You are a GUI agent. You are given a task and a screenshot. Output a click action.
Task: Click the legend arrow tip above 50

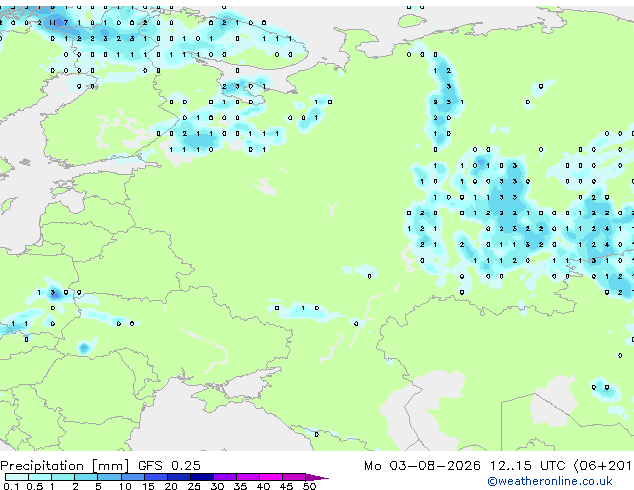[x=317, y=477]
